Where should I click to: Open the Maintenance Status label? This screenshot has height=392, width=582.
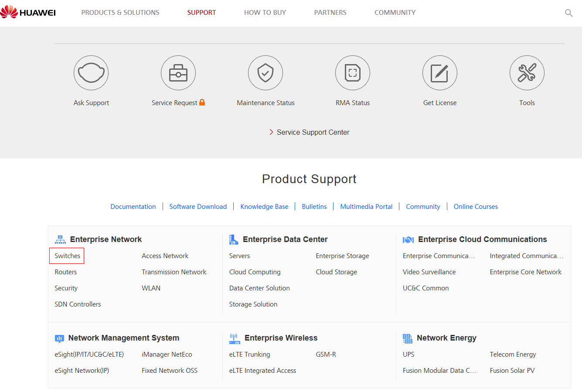pos(265,103)
